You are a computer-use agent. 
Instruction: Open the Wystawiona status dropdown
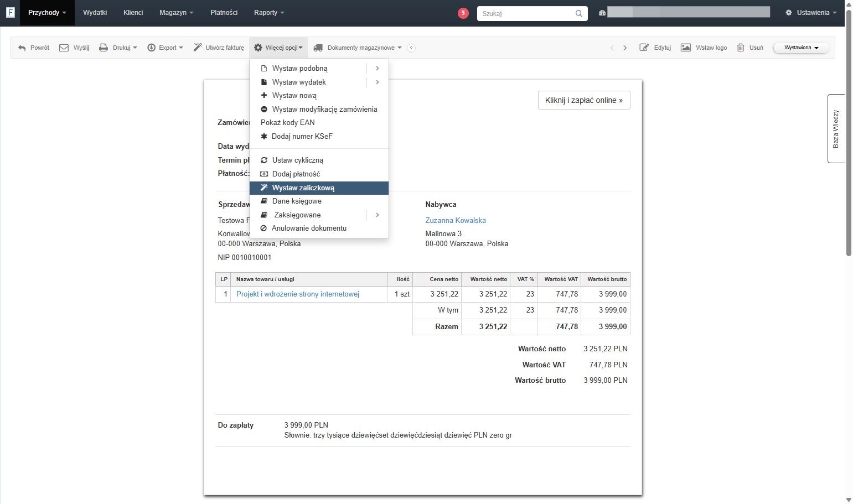tap(801, 48)
